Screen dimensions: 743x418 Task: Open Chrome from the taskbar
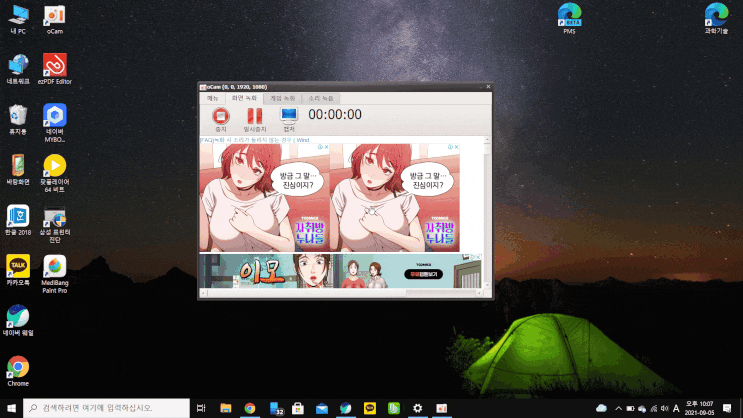point(250,408)
